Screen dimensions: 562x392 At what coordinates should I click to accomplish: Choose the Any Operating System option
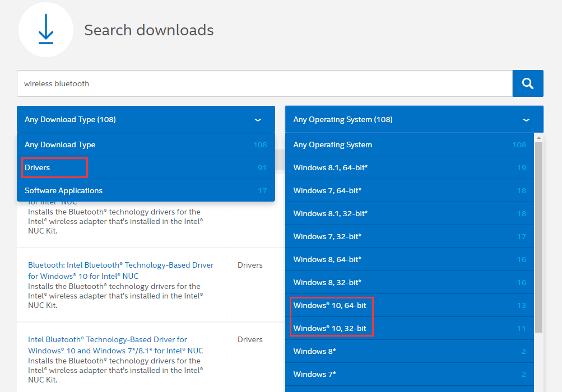click(x=332, y=144)
